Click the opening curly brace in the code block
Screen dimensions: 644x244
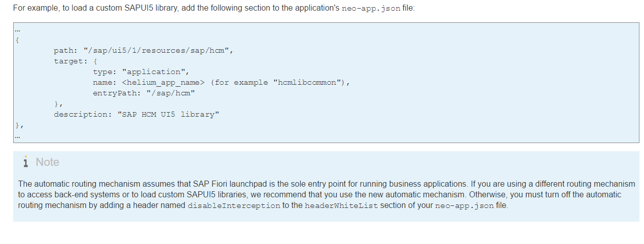coord(17,40)
